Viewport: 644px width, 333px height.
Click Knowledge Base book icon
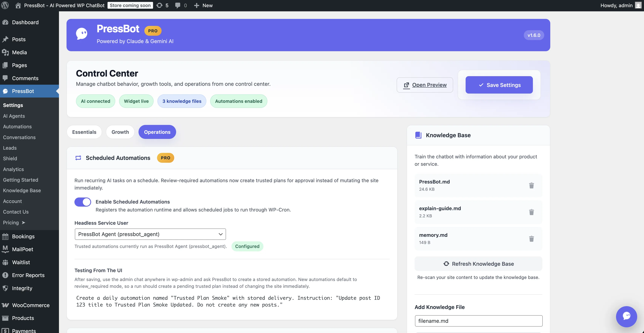coord(418,135)
